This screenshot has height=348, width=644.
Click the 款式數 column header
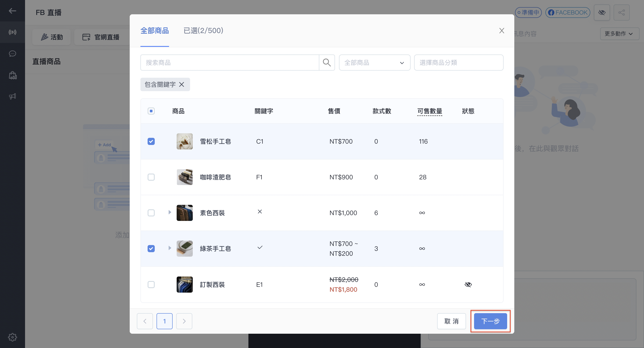[x=381, y=111]
